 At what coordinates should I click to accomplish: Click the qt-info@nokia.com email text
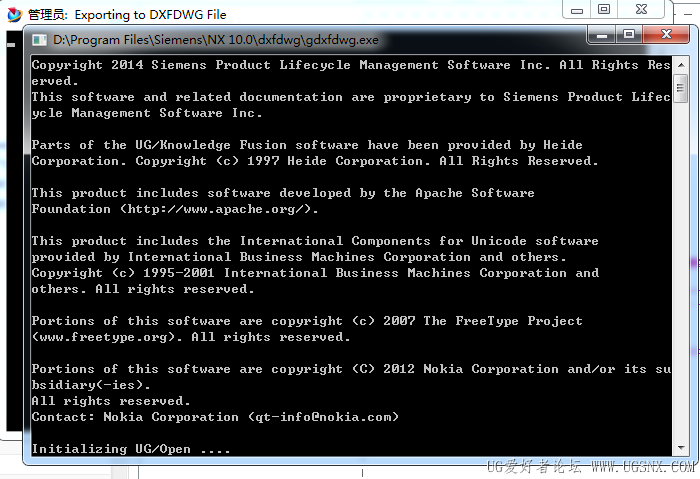[323, 417]
